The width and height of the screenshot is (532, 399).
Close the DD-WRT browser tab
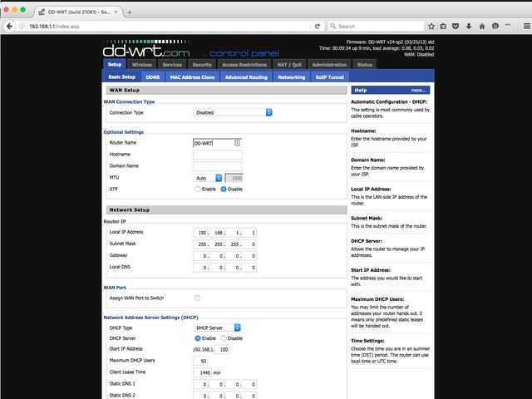point(116,12)
